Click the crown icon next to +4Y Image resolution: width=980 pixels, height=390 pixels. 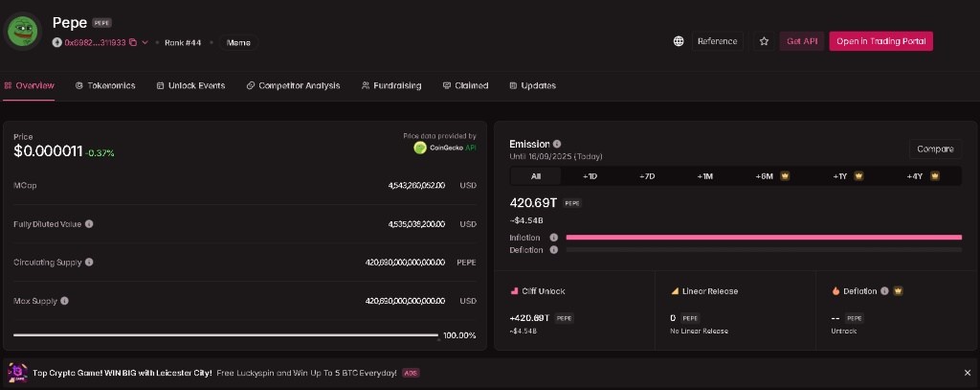point(934,176)
